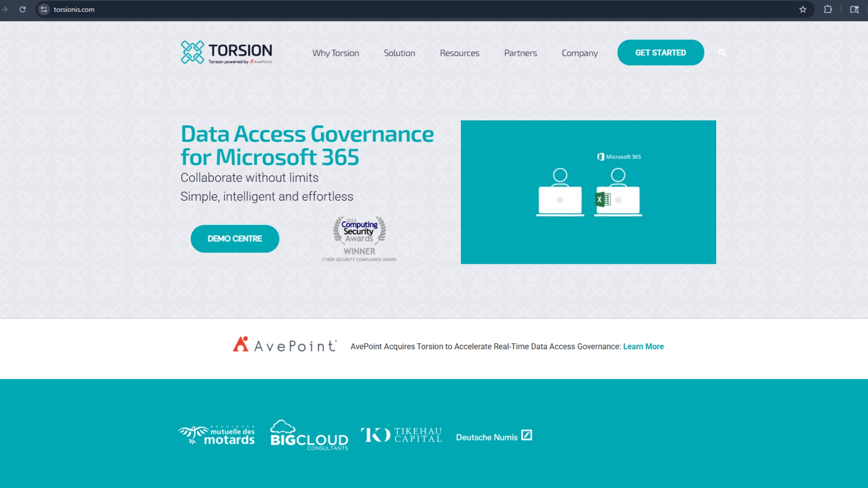Click the site information icon beside URL

click(x=44, y=9)
